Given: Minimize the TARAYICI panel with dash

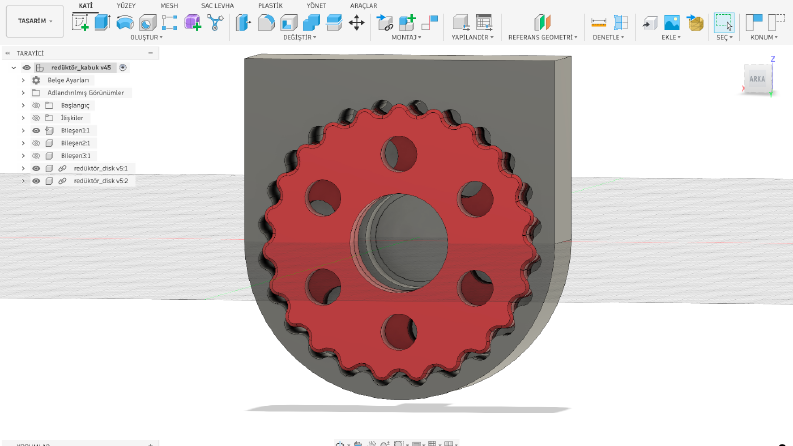Looking at the screenshot, I should click(x=150, y=53).
